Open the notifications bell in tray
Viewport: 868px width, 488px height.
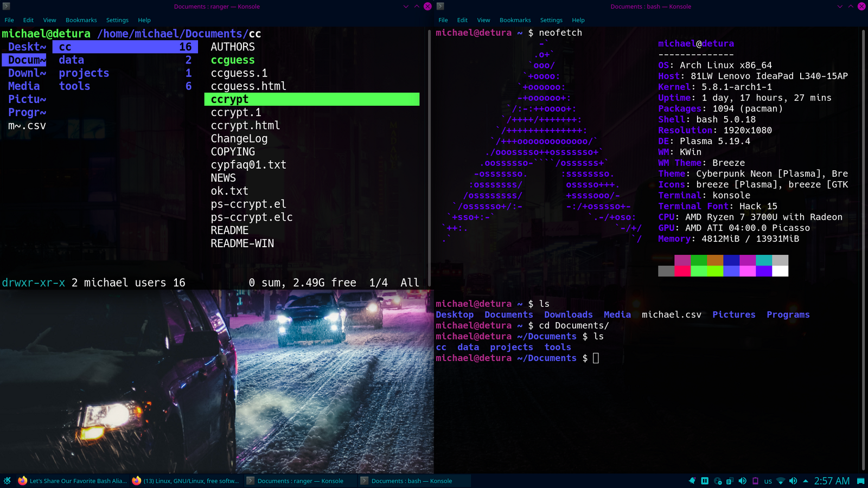(x=692, y=480)
